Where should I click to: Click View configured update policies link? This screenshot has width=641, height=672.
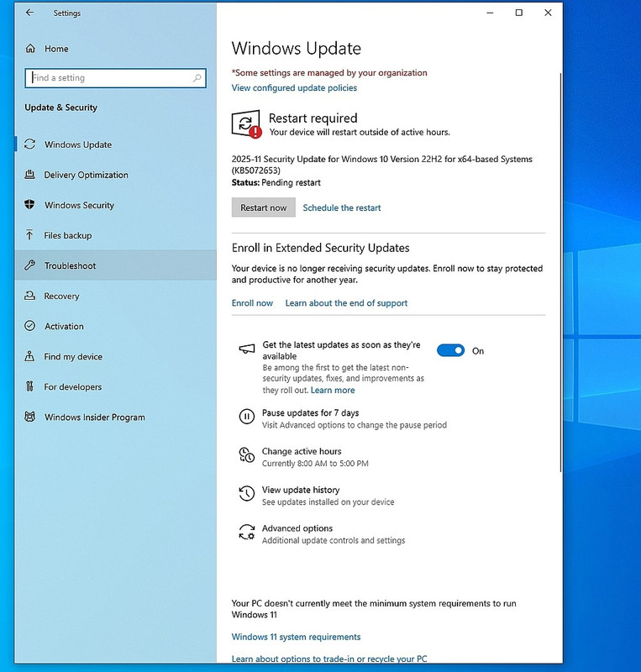pyautogui.click(x=294, y=88)
